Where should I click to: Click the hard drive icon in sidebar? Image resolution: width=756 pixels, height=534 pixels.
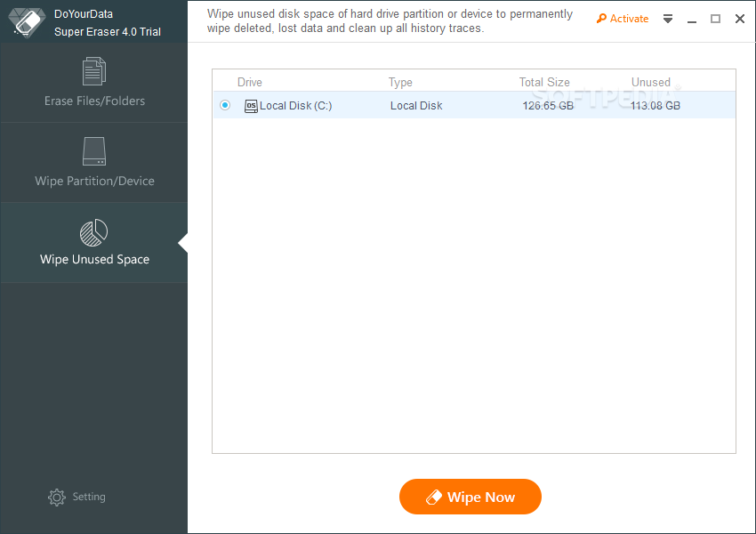(94, 151)
